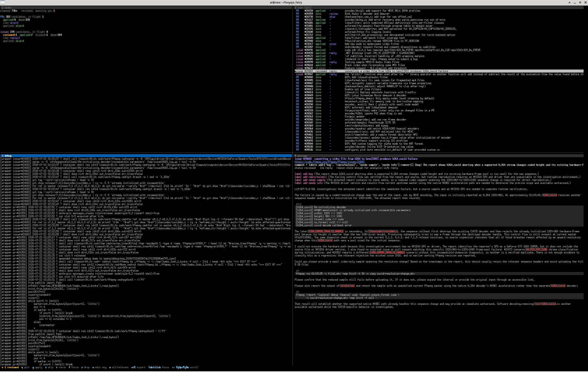Click 'a all/relevant' filter hint
This screenshot has height=372, width=588.
pos(119,368)
